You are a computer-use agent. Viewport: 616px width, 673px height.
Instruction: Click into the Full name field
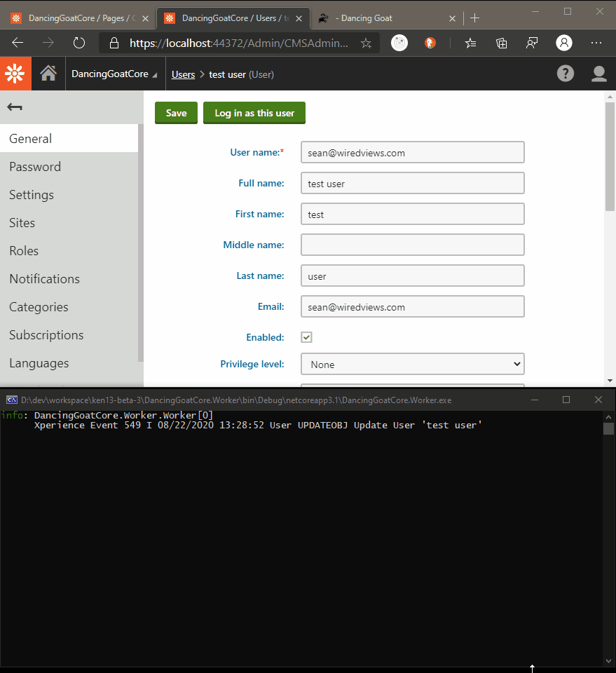pyautogui.click(x=413, y=183)
